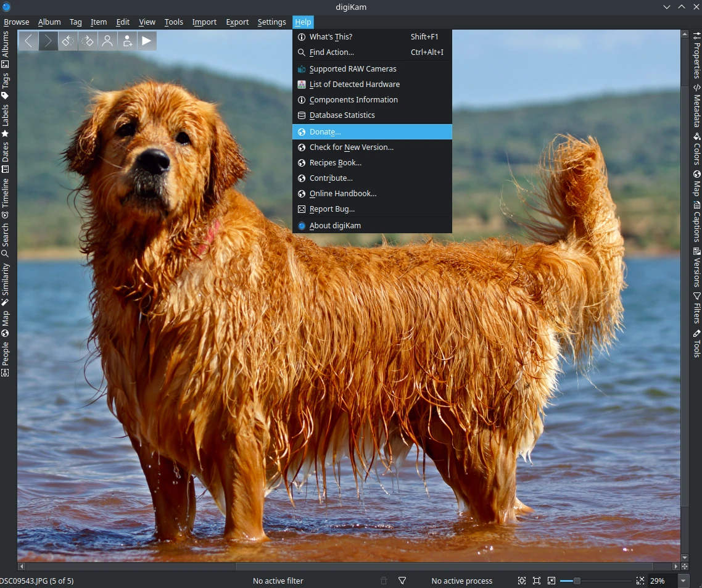Image resolution: width=702 pixels, height=588 pixels.
Task: Open the Settings menu
Action: pyautogui.click(x=271, y=22)
